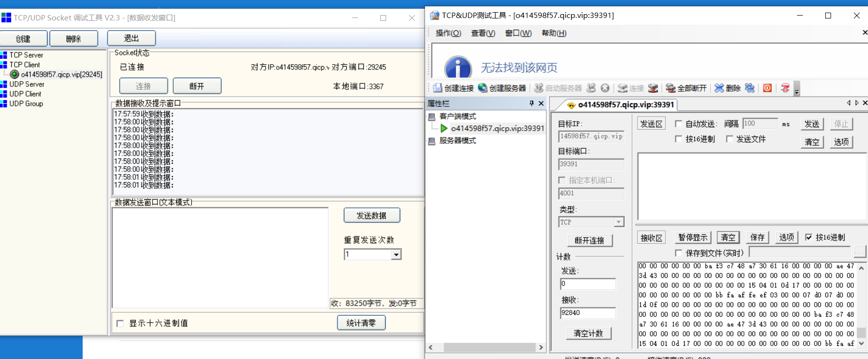Click scroll-down arrow of hex receive area

[x=862, y=343]
